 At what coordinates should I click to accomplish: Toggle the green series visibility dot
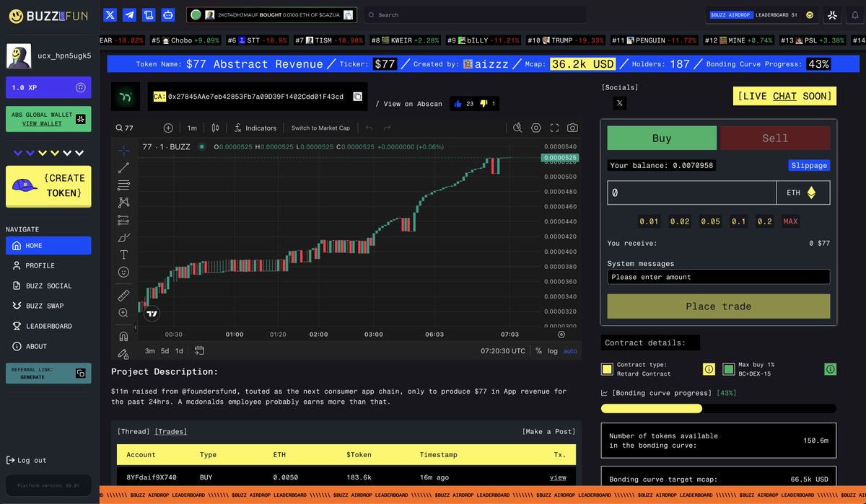[x=202, y=146]
